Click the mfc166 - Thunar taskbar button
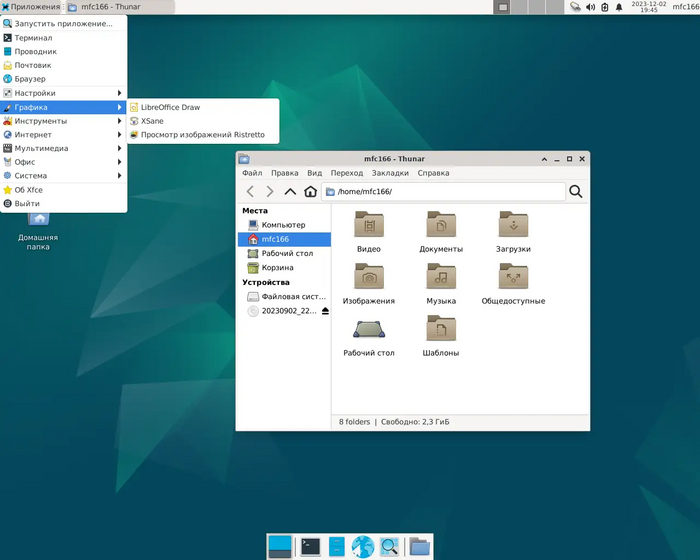700x560 pixels. click(119, 7)
